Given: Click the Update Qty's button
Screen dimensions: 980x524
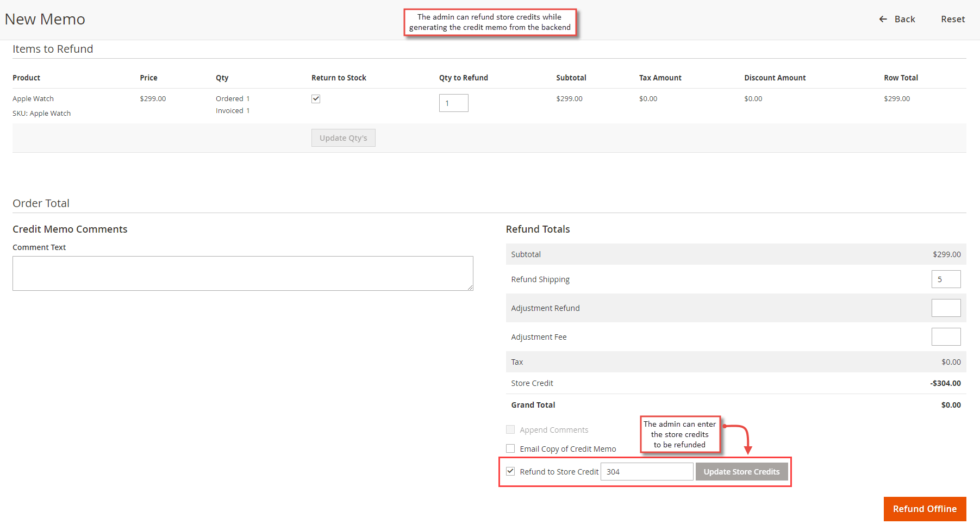Looking at the screenshot, I should pos(344,138).
